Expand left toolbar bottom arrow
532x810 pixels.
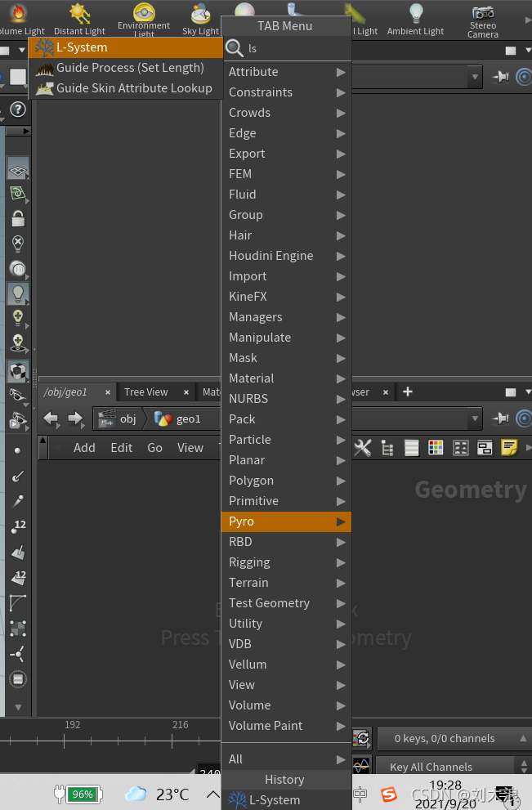click(x=18, y=707)
